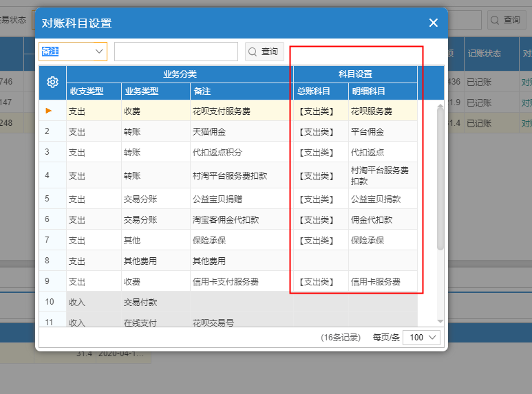Click the vertical scrollbar thumb in the table
The width and height of the screenshot is (532, 394).
tap(440, 178)
